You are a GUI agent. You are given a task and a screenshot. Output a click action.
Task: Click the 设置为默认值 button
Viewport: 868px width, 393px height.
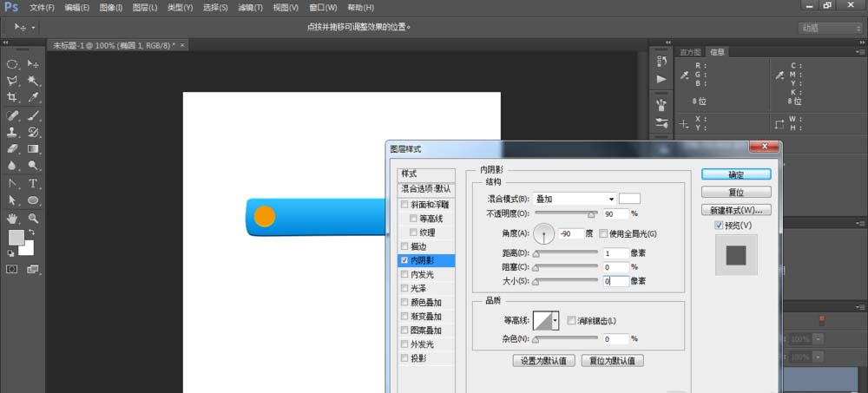pos(542,361)
